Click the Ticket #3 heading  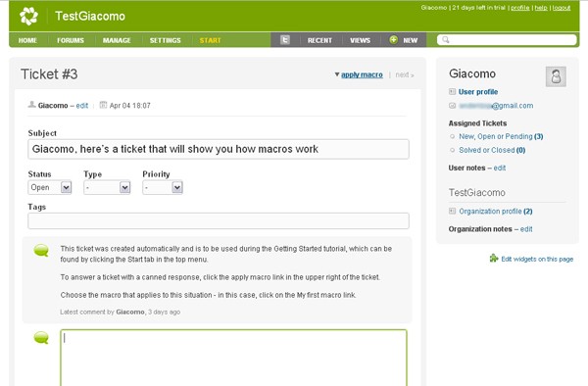point(49,74)
